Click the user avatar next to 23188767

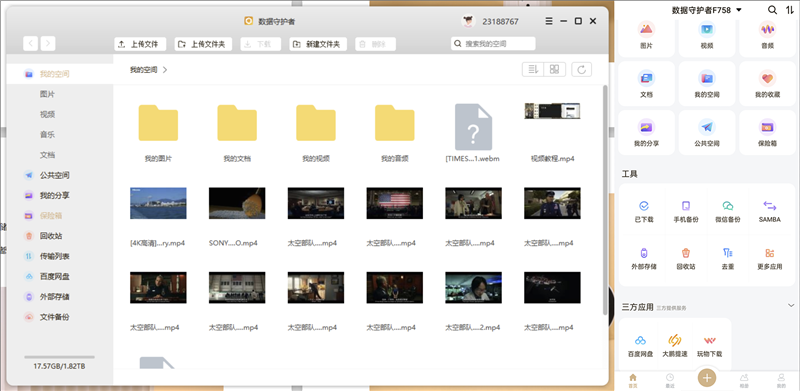click(x=468, y=21)
